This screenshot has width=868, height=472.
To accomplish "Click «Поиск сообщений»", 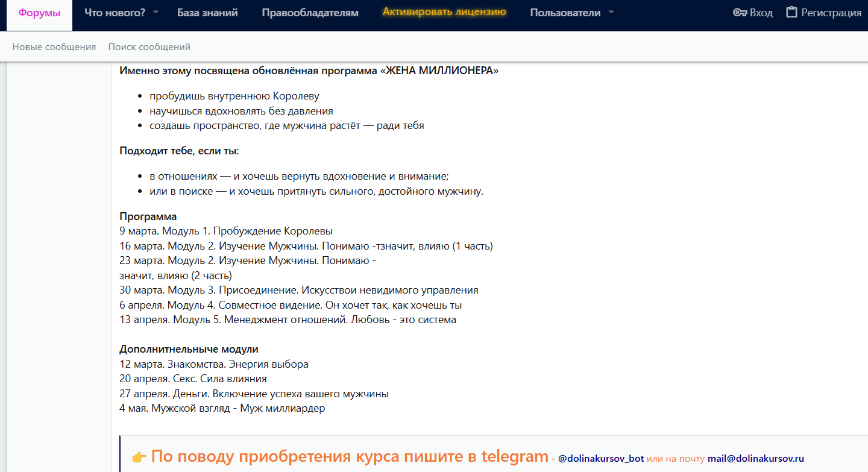I will pos(149,46).
